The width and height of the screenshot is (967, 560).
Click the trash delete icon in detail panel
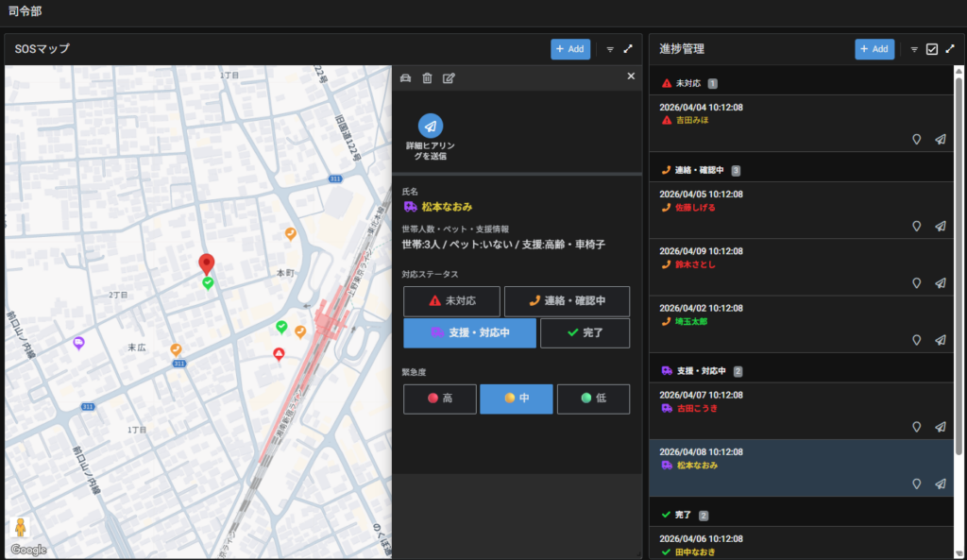427,77
